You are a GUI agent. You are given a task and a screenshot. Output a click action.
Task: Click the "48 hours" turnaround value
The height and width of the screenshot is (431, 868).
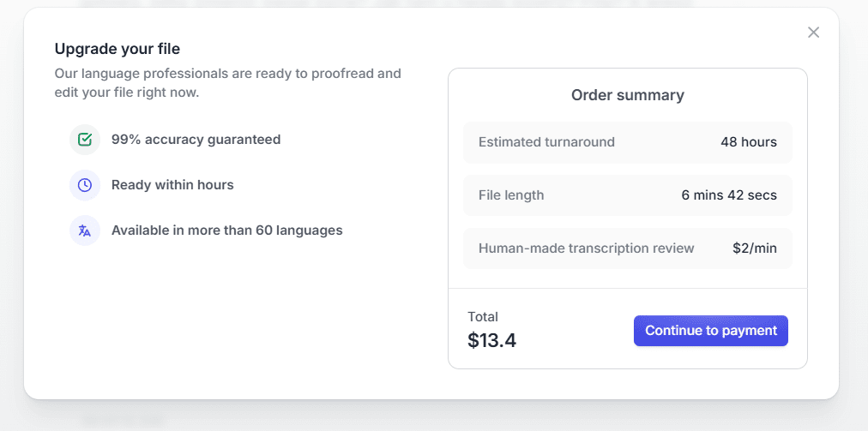(x=749, y=142)
